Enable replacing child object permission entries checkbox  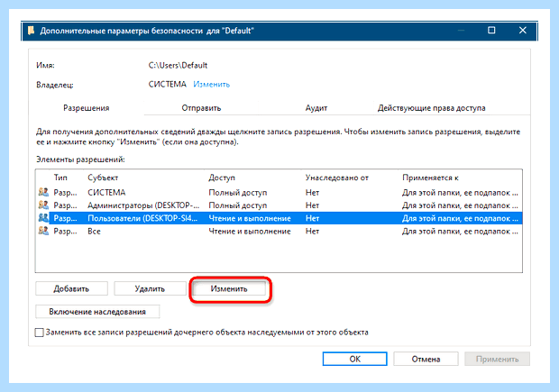[x=39, y=333]
